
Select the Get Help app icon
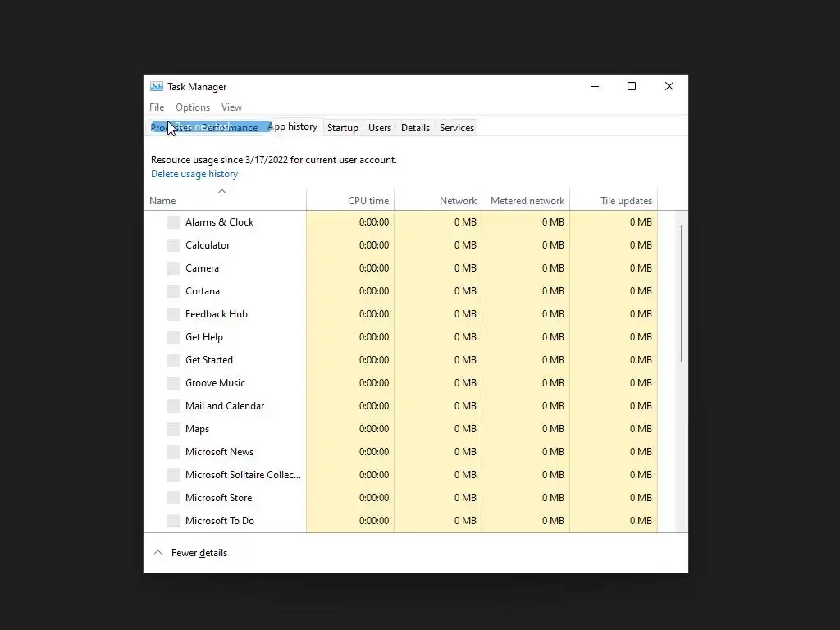coord(174,337)
